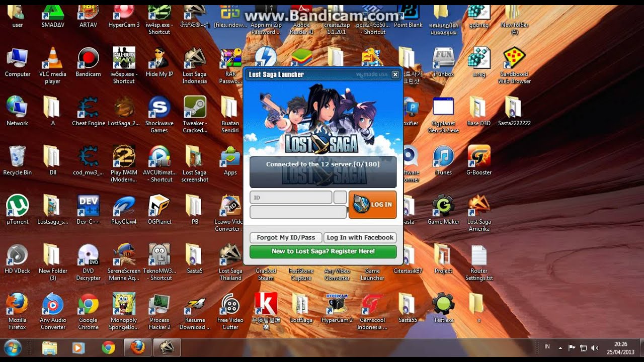Open the Cheat Engine desktop icon
Viewport: 644px width, 362px height.
pos(89,112)
